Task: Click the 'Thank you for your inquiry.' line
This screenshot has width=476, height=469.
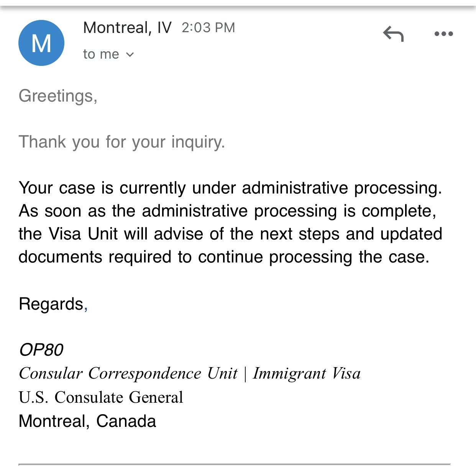Action: [121, 142]
